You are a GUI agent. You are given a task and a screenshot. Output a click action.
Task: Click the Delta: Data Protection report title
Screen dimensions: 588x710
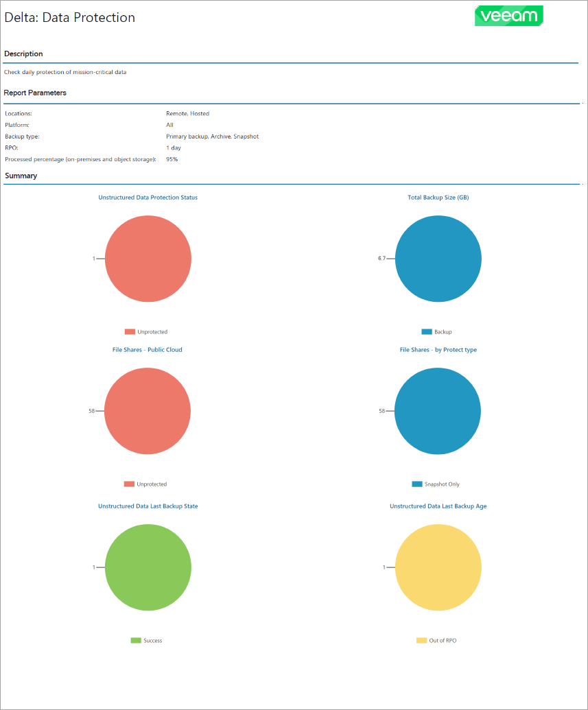coord(70,17)
